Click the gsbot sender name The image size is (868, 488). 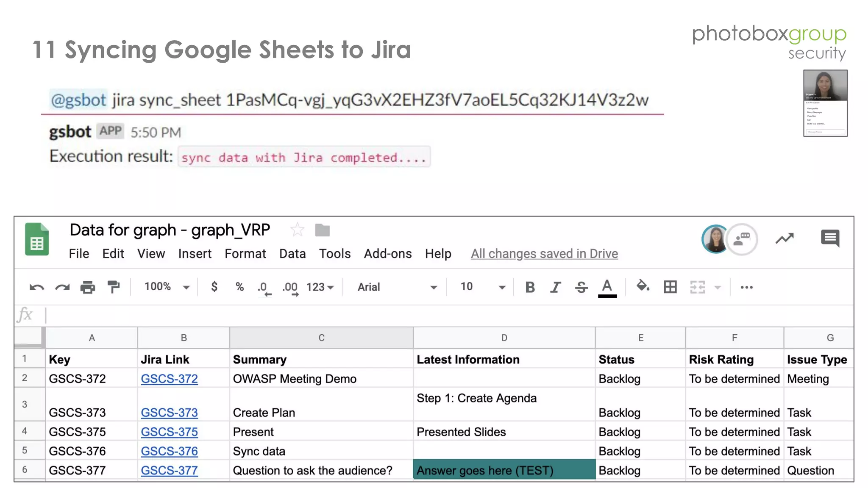pyautogui.click(x=70, y=132)
